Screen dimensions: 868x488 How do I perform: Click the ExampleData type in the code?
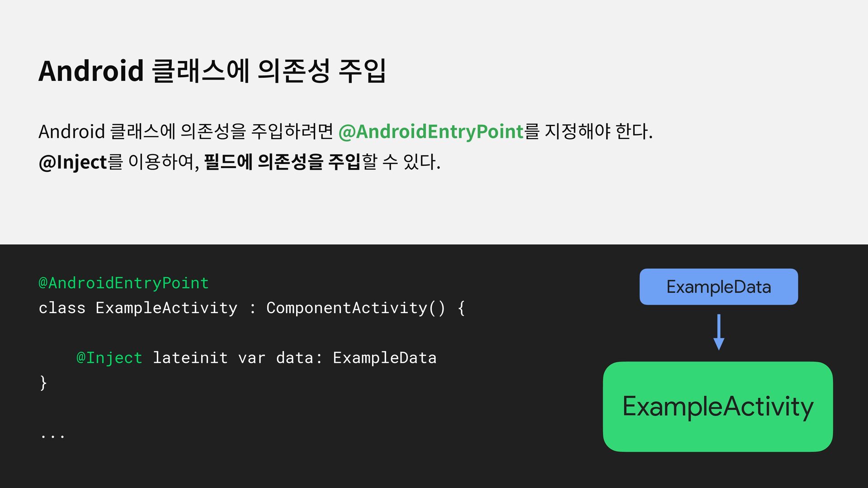[385, 358]
